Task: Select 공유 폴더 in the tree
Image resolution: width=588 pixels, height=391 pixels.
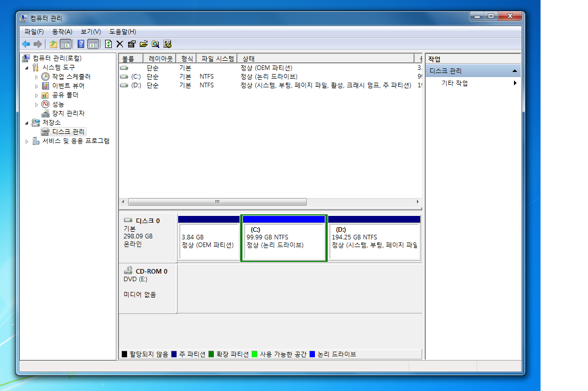Action: point(65,95)
